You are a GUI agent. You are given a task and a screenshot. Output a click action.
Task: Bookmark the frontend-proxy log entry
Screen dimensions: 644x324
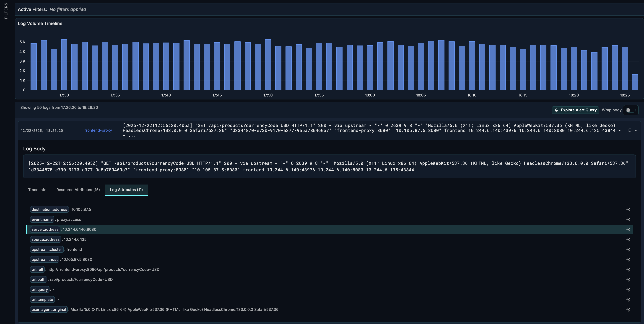(x=630, y=130)
